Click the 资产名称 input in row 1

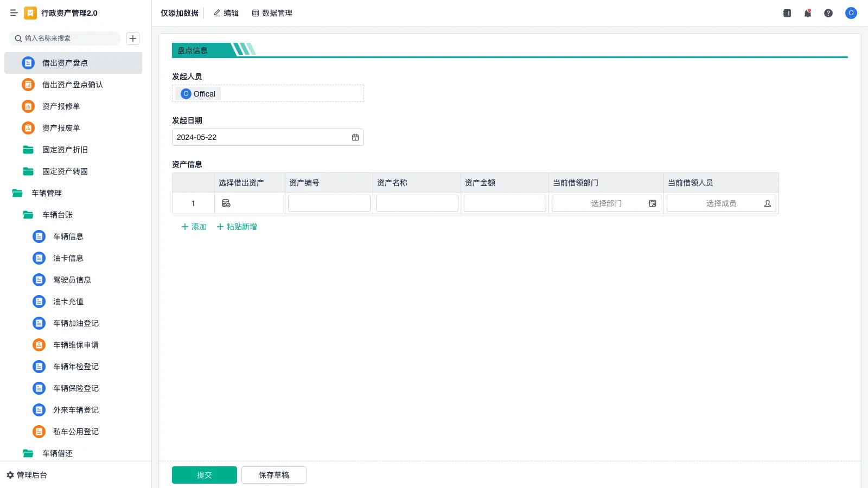point(417,203)
